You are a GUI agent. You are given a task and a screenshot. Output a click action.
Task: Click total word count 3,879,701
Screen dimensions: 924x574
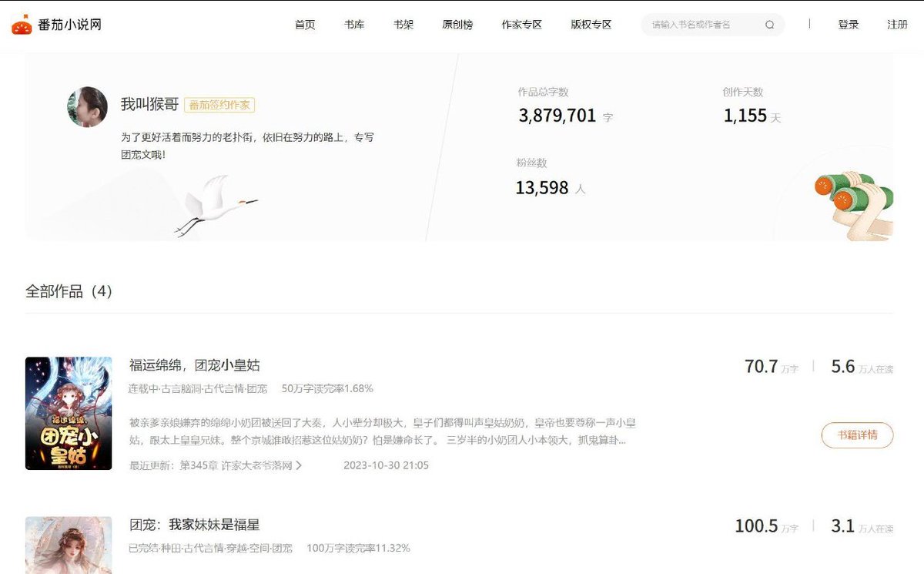pyautogui.click(x=557, y=116)
